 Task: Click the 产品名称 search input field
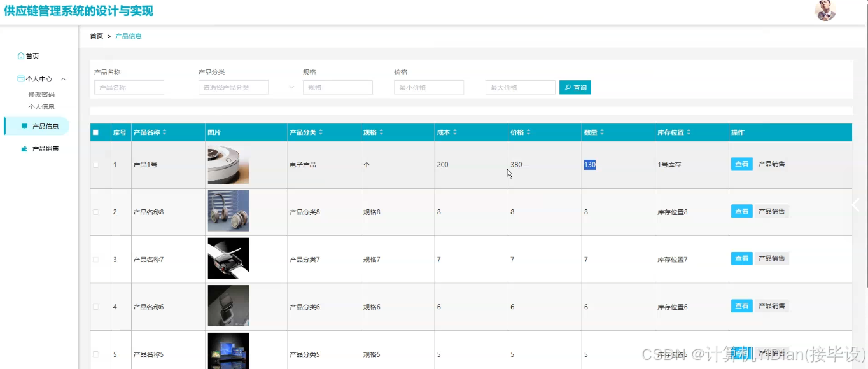129,88
